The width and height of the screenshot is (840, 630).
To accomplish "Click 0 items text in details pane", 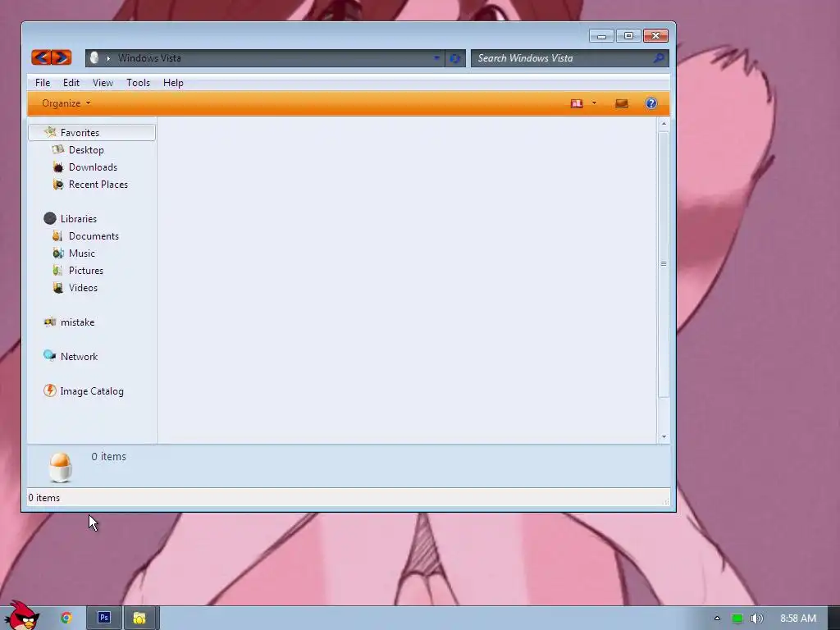I will [x=109, y=456].
